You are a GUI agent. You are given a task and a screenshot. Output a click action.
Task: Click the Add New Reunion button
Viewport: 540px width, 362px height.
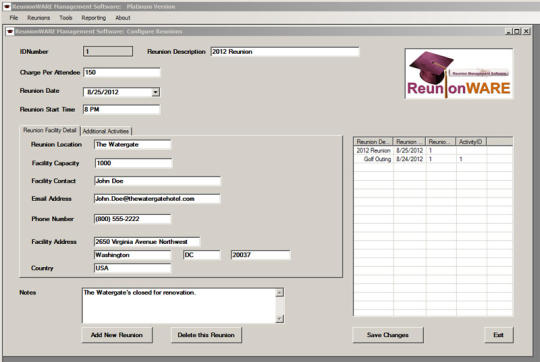[117, 335]
